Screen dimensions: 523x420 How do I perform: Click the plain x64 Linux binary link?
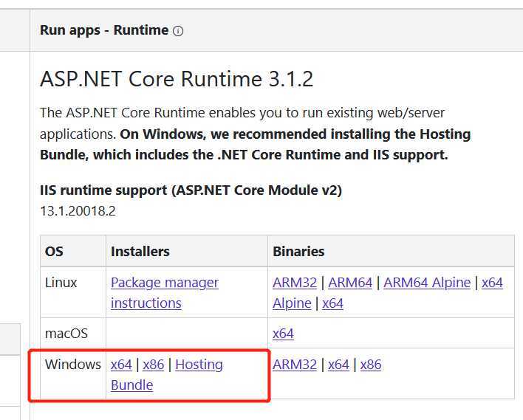332,303
